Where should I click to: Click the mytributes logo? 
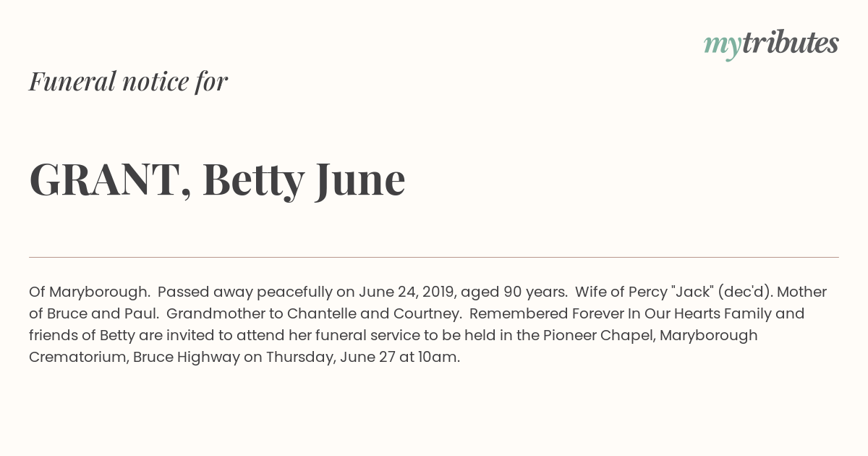[x=770, y=43]
